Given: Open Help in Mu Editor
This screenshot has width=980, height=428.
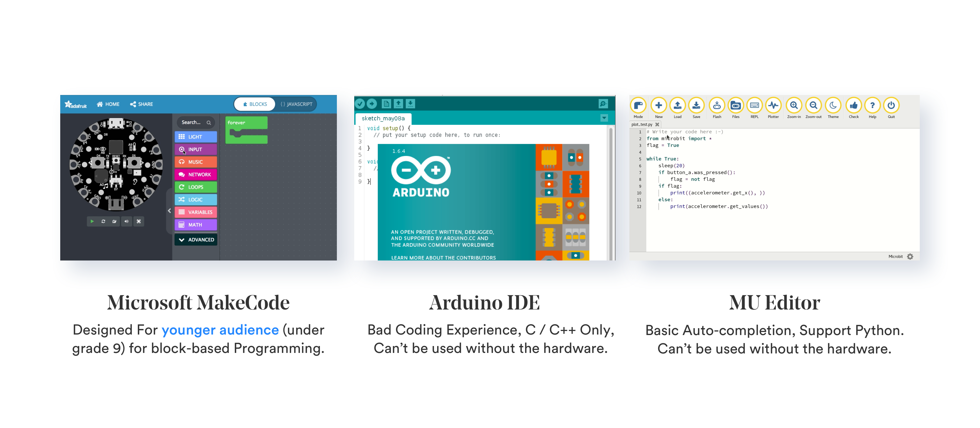Looking at the screenshot, I should point(872,108).
